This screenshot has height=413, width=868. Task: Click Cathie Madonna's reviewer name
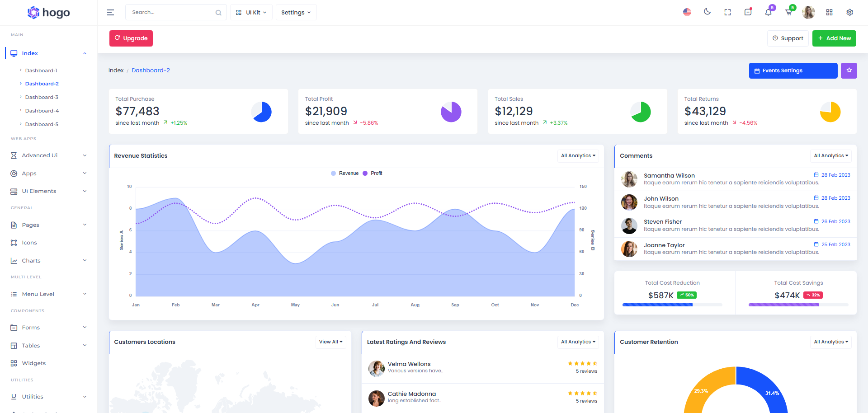(412, 394)
